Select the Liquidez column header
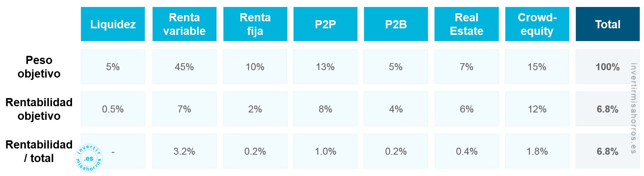 point(113,24)
